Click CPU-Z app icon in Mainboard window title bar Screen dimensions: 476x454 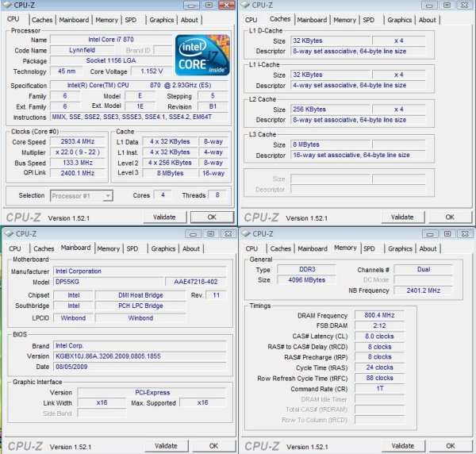(9, 233)
